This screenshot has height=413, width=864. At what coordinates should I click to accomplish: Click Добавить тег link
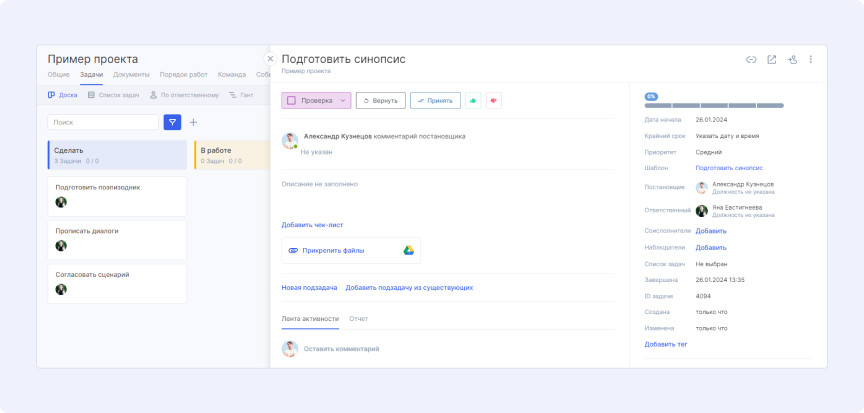coord(666,344)
